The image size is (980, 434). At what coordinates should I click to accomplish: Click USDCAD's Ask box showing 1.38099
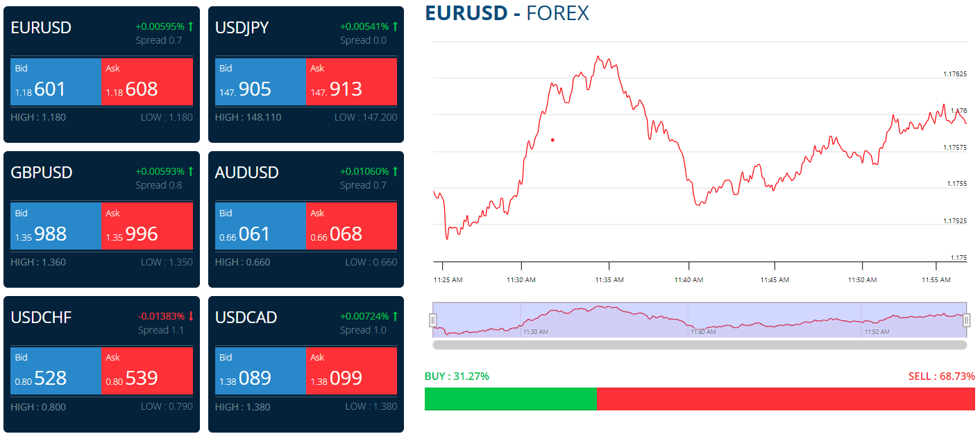pyautogui.click(x=351, y=370)
